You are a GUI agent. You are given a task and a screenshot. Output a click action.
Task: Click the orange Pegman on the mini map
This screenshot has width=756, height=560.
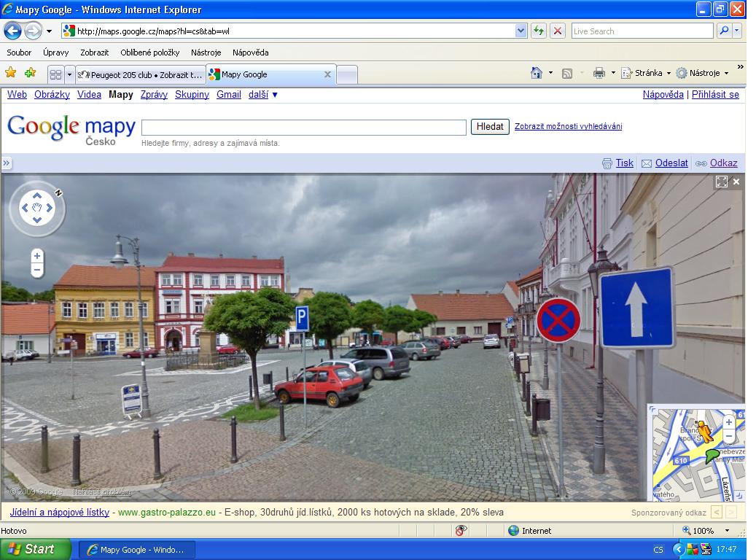click(704, 432)
